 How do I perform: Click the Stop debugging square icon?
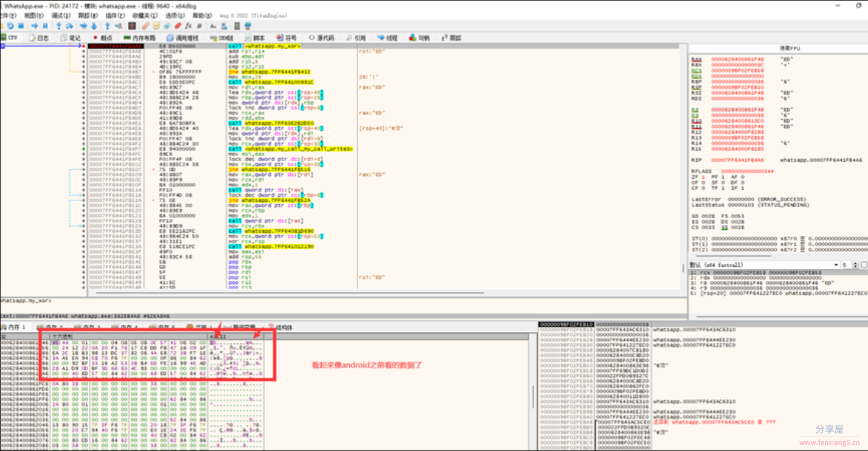pyautogui.click(x=21, y=26)
